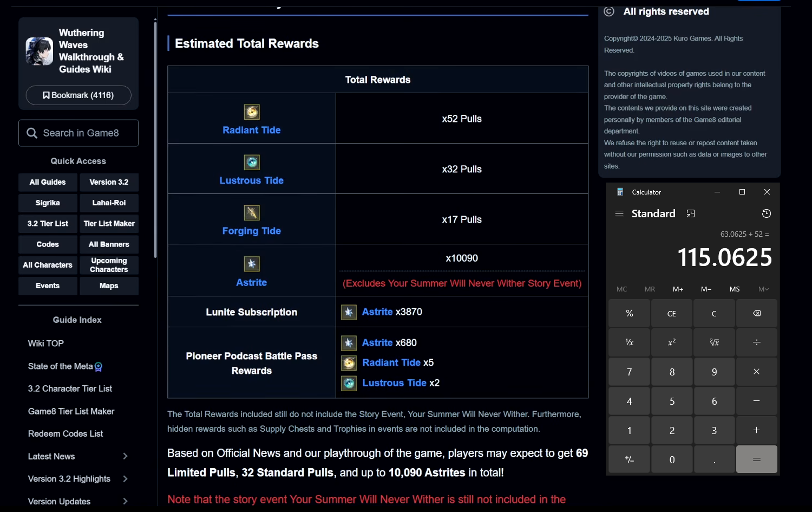Bookmark the wiki (4116) button

(78, 95)
